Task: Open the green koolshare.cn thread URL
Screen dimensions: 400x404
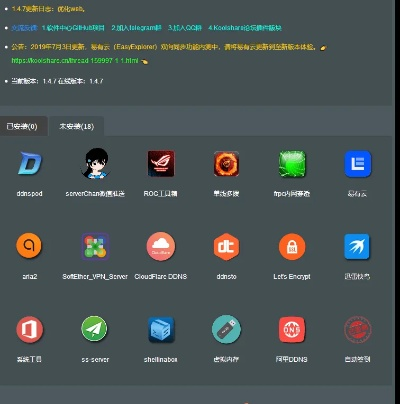Action: [x=75, y=61]
